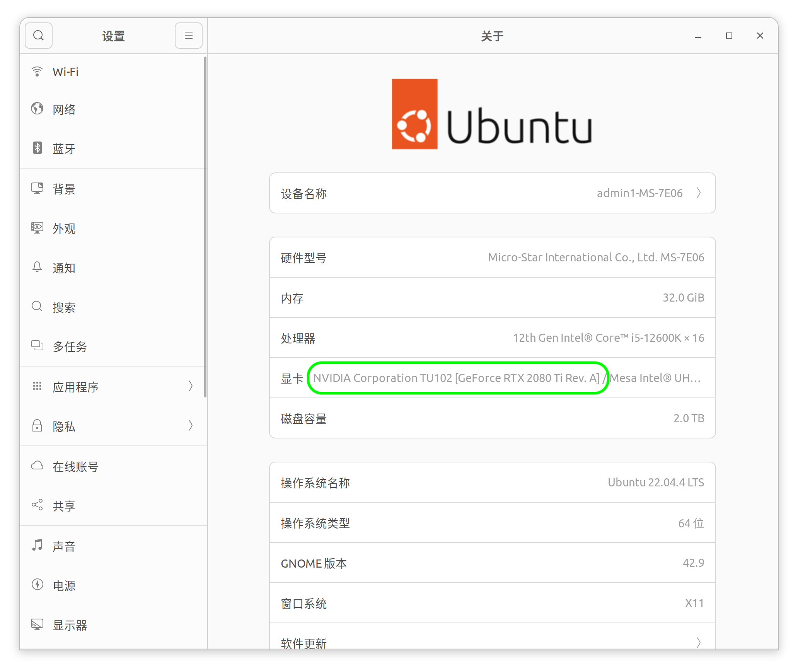
Task: Click the network globe icon
Action: point(37,109)
